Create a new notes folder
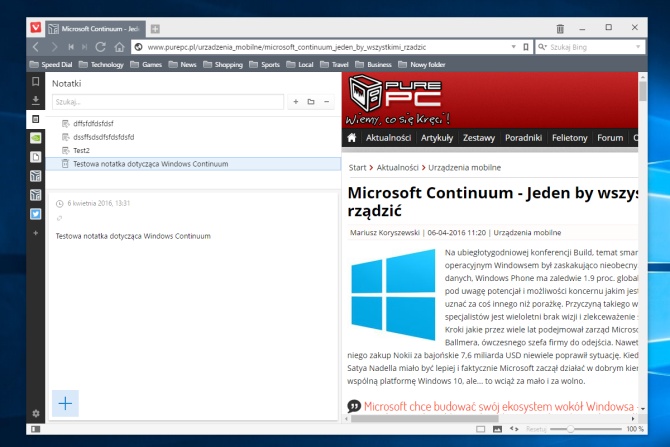 point(311,102)
